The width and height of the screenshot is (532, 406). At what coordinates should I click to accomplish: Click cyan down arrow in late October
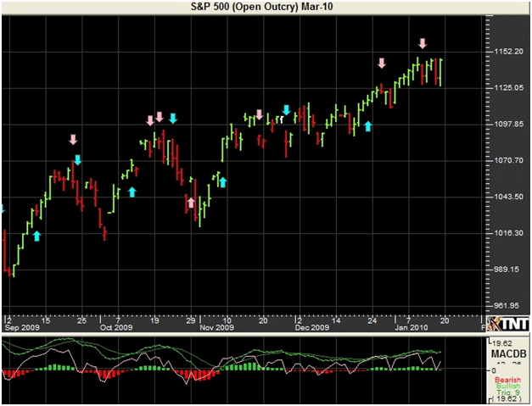[173, 119]
